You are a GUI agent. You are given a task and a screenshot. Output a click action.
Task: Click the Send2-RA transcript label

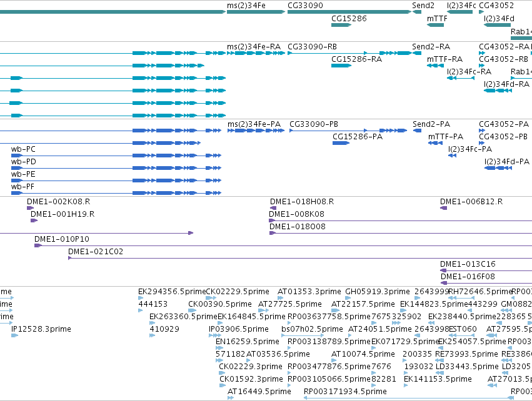coord(431,46)
